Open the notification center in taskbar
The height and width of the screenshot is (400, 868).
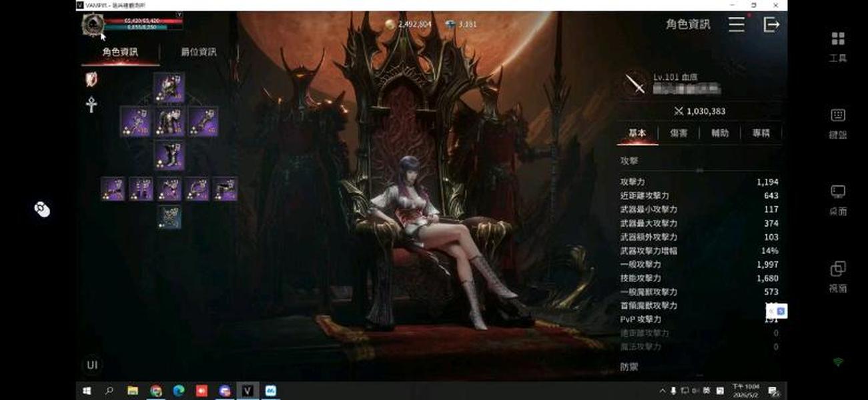[x=773, y=391]
